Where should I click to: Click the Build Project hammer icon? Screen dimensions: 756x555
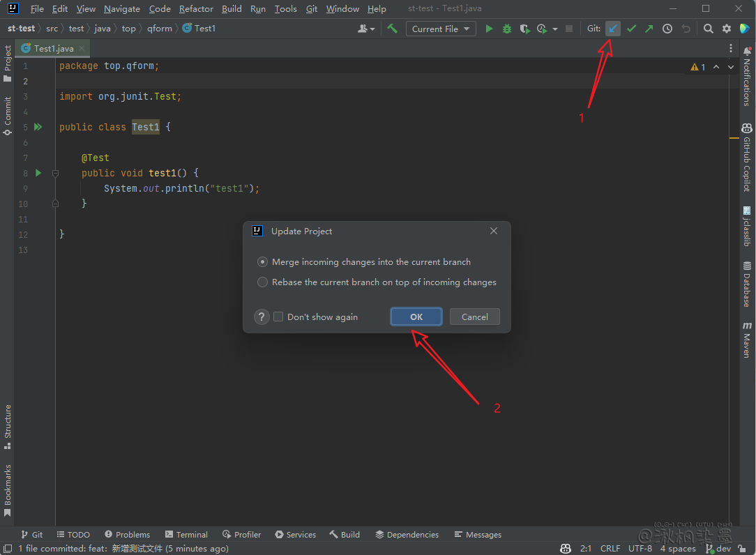click(393, 29)
